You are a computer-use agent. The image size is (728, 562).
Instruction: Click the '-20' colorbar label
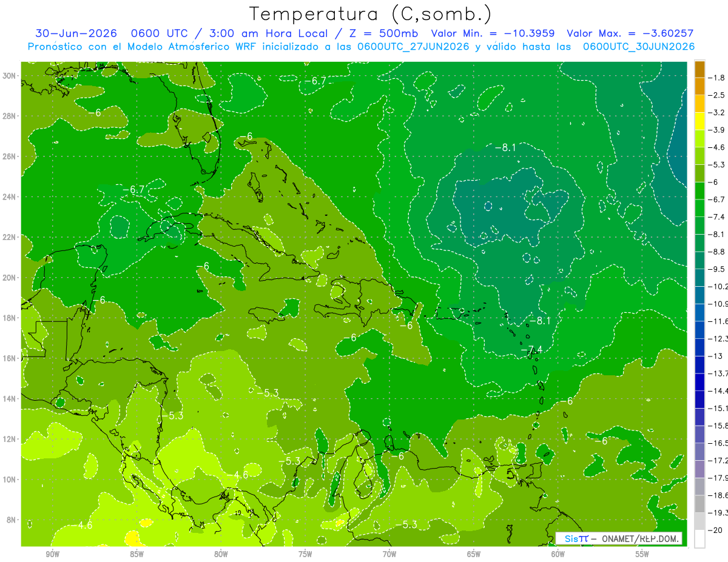coord(715,530)
